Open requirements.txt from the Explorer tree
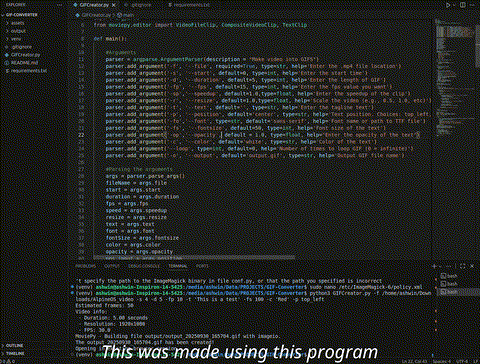Image resolution: width=480 pixels, height=364 pixels. tap(28, 71)
